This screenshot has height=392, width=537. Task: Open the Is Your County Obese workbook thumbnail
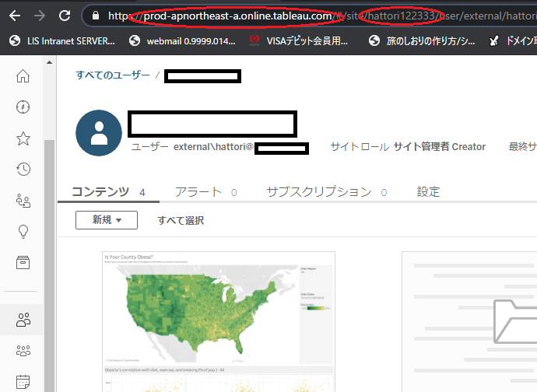point(219,322)
